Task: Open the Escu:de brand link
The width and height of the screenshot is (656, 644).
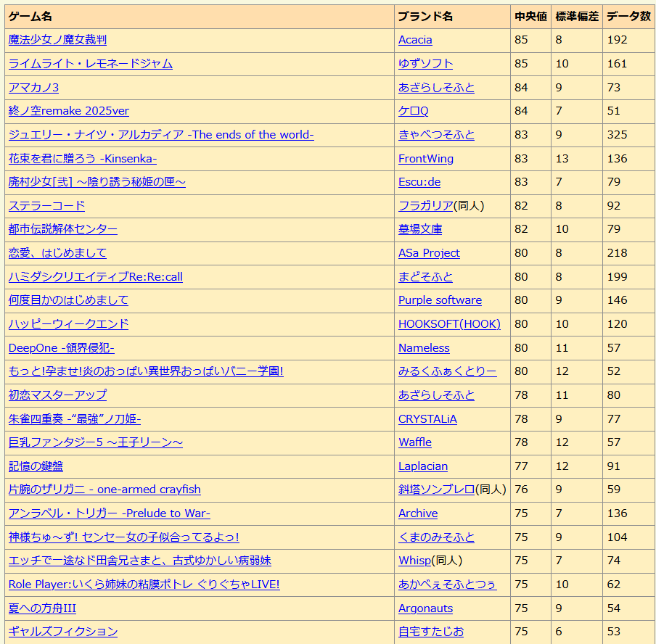Action: click(x=419, y=182)
